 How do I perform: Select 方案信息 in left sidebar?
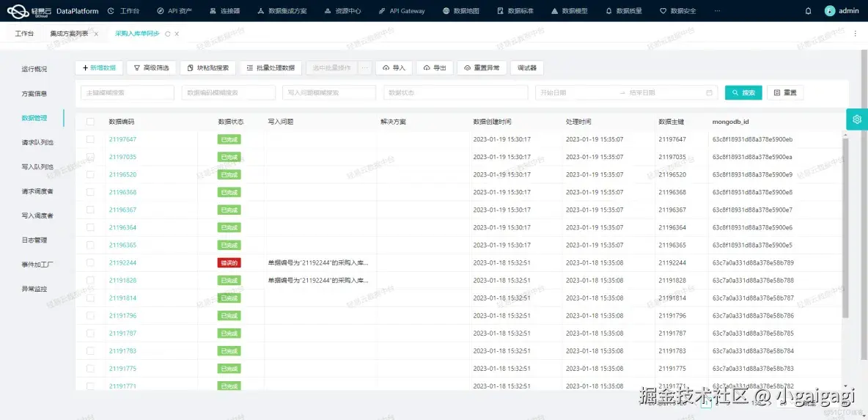click(34, 94)
